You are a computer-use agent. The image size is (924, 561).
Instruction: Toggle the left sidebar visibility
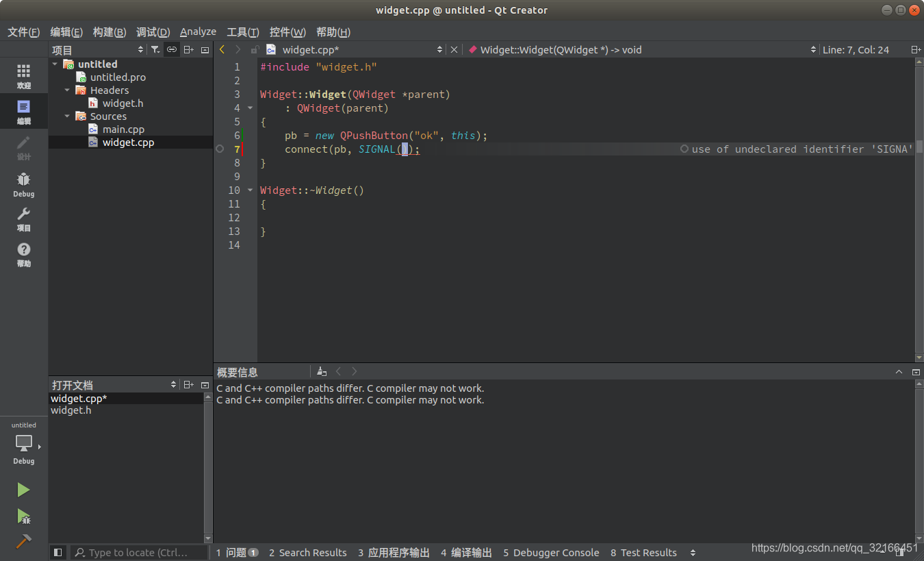(x=58, y=552)
